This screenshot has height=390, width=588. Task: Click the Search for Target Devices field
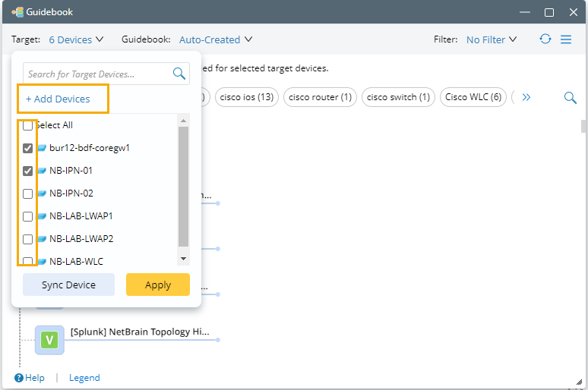[95, 74]
